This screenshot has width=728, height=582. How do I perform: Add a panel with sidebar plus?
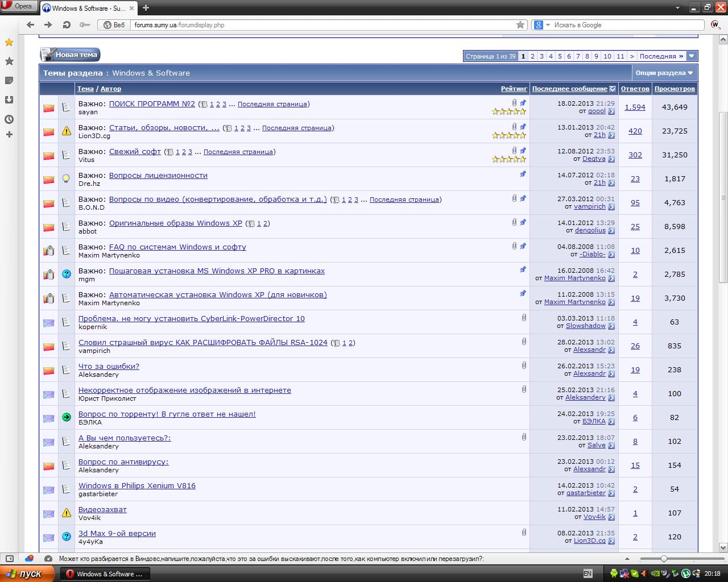(9, 135)
